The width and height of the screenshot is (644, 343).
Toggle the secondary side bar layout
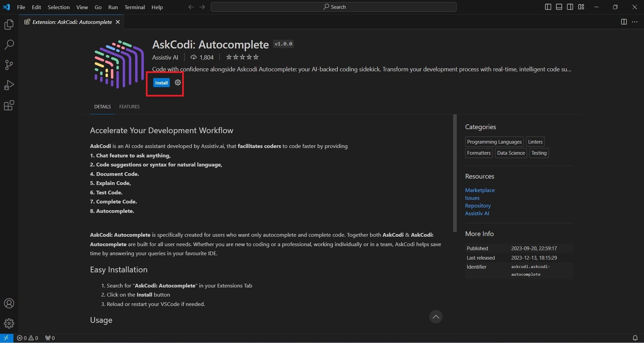[570, 7]
